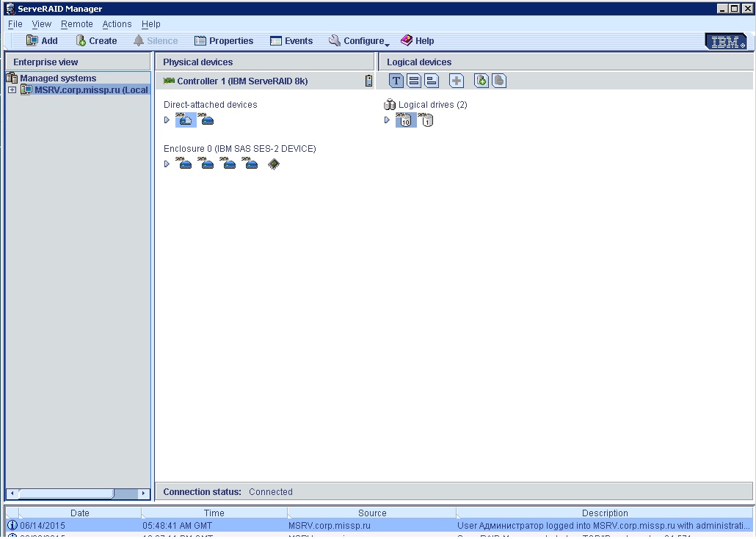Expand the Direct-attached devices row
The width and height of the screenshot is (756, 539).
pos(167,120)
